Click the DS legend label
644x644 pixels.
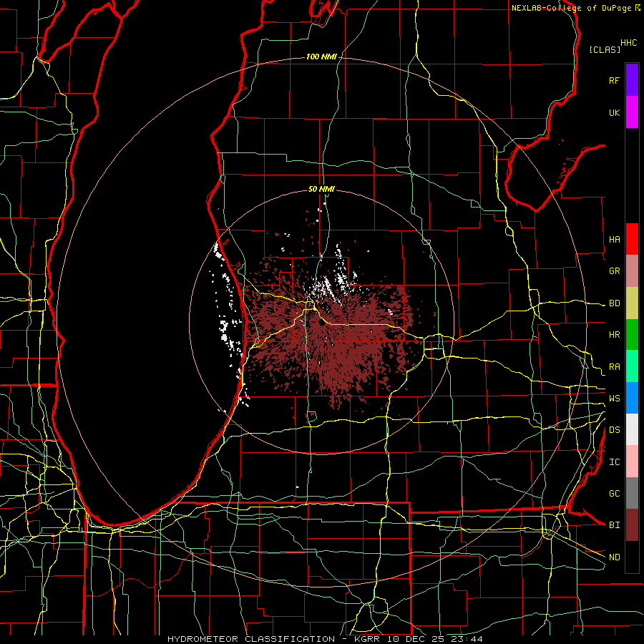[x=614, y=429]
